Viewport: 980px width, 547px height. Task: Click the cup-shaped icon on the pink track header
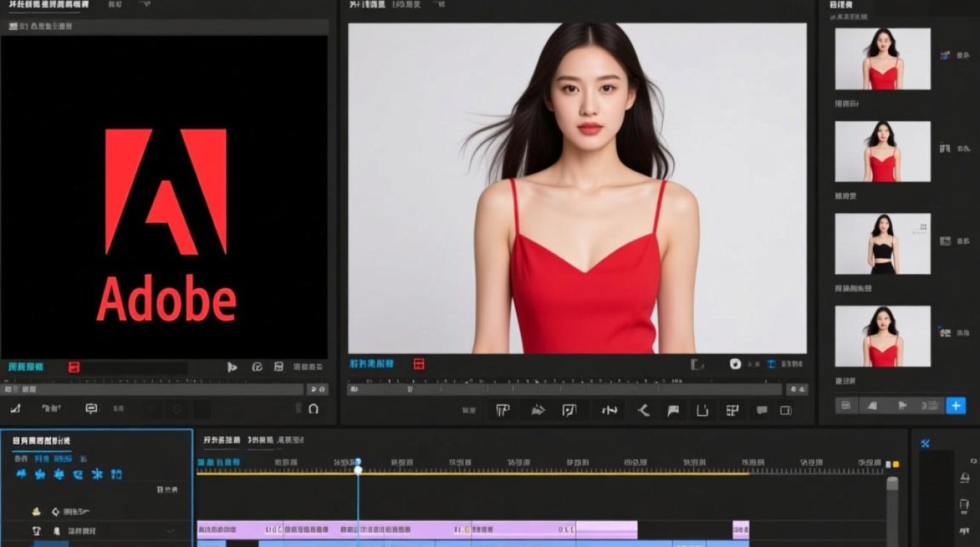[x=36, y=531]
